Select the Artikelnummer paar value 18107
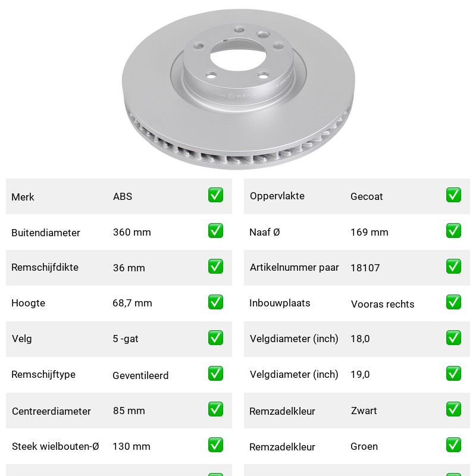 pyautogui.click(x=365, y=268)
